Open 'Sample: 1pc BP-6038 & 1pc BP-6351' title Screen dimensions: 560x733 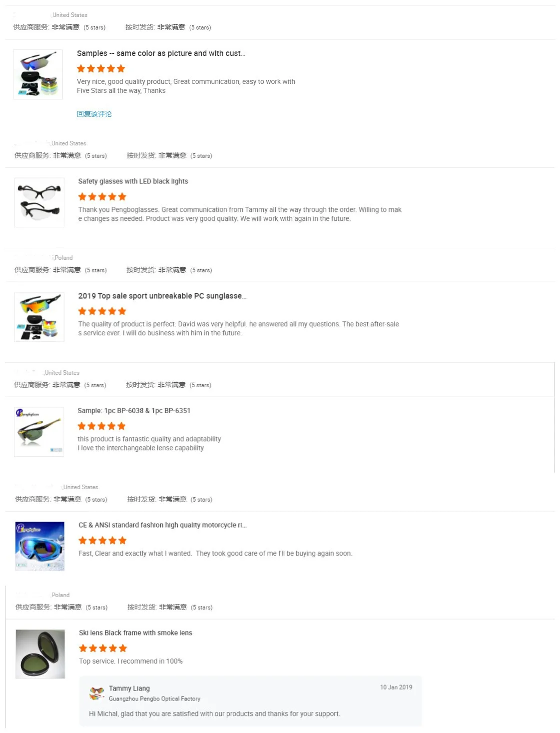coord(134,411)
